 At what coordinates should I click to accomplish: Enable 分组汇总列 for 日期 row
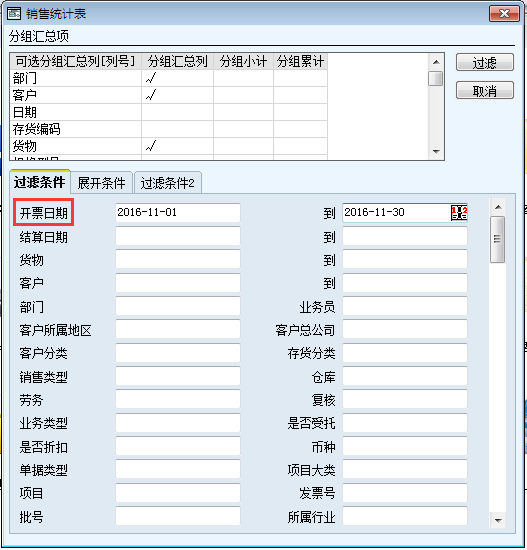[178, 112]
